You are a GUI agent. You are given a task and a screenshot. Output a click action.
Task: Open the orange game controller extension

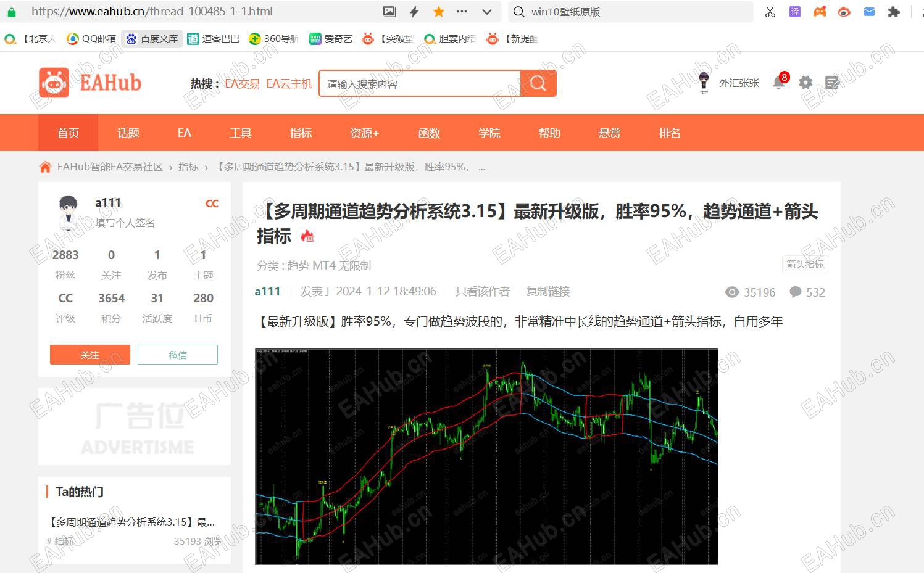point(820,12)
